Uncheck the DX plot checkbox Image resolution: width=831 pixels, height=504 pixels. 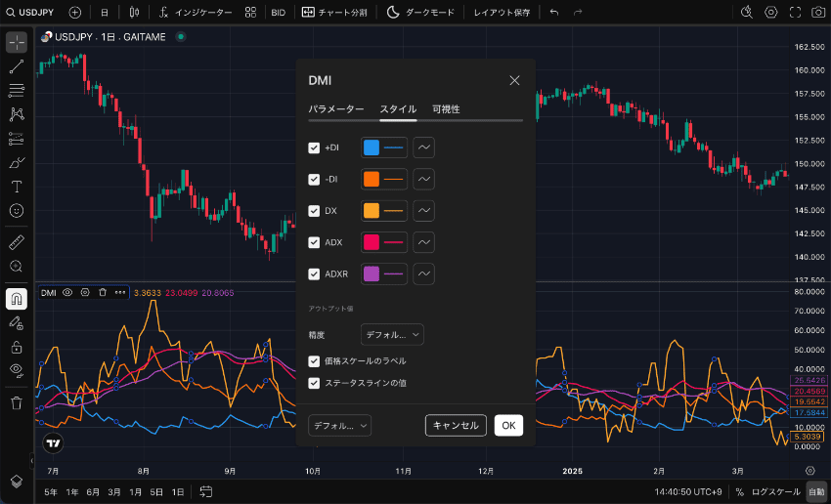point(314,211)
